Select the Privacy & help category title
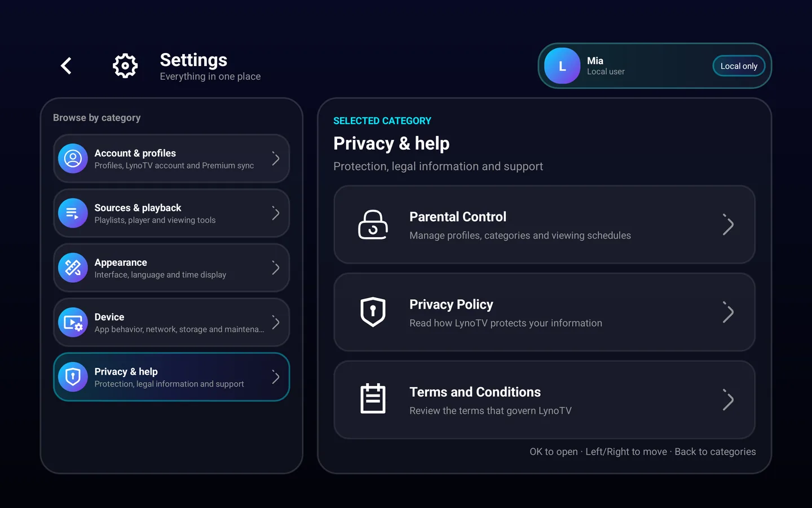The height and width of the screenshot is (508, 812). (126, 371)
